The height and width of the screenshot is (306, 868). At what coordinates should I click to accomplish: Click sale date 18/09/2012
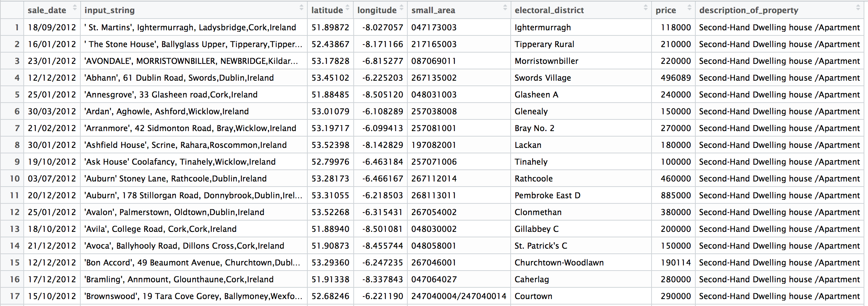(x=52, y=27)
